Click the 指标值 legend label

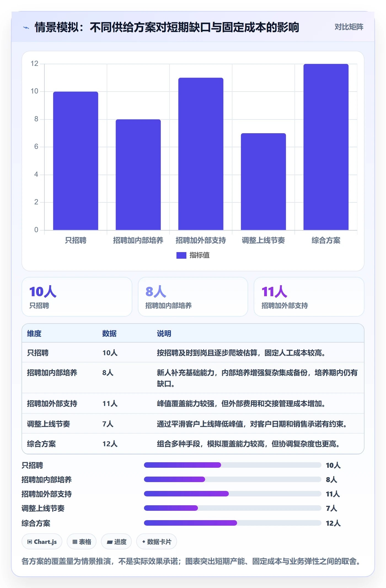pos(200,255)
